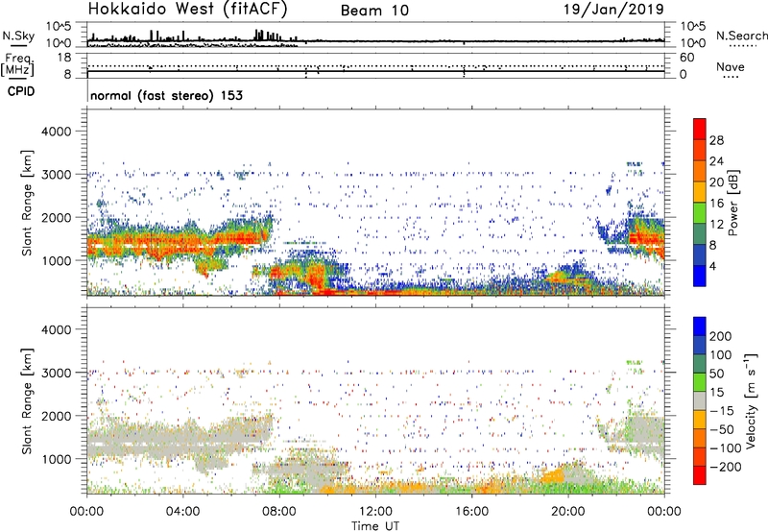Image resolution: width=768 pixels, height=532 pixels.
Task: Click the "Velocity [m s⁻¹]" colorbar title
Action: [x=751, y=400]
